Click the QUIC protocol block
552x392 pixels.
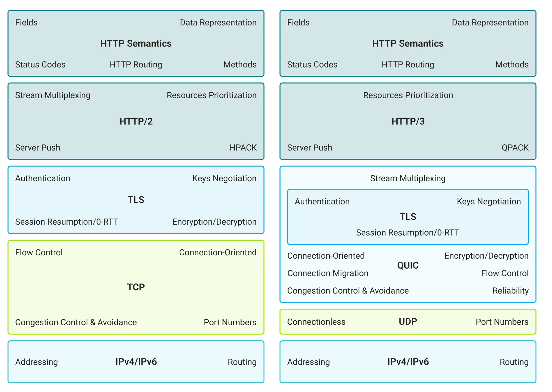pyautogui.click(x=408, y=265)
